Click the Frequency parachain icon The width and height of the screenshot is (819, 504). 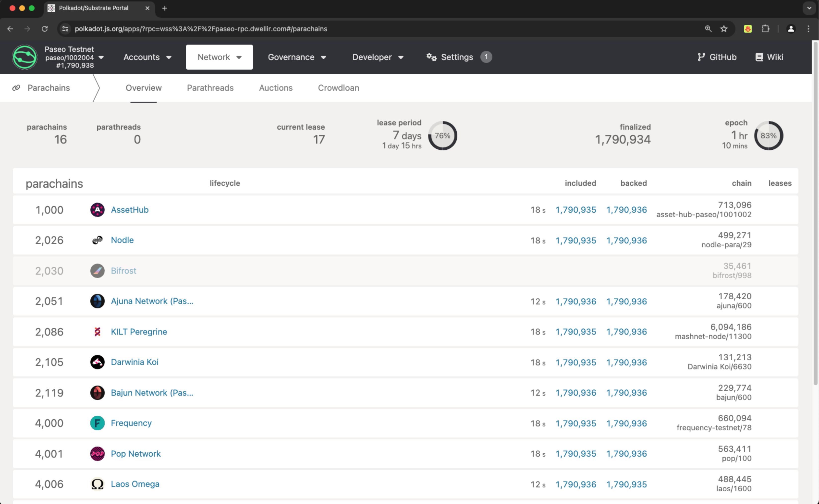click(97, 423)
